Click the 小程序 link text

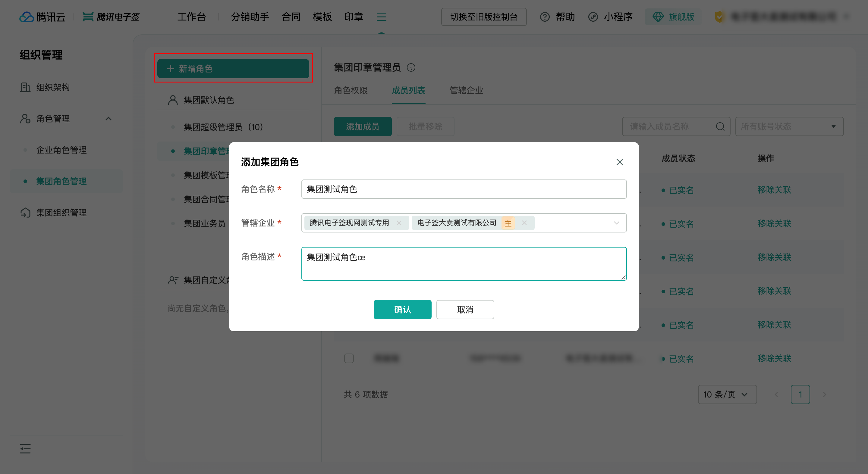[x=618, y=17]
